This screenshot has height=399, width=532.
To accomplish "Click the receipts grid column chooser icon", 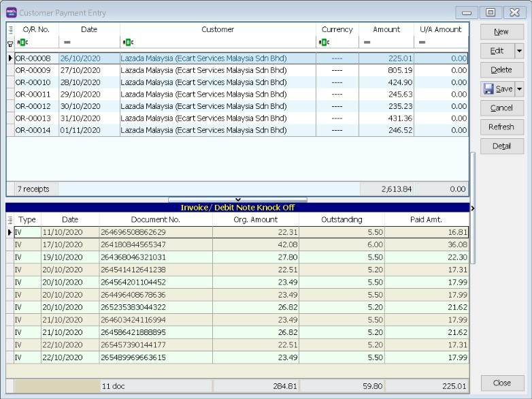I will pyautogui.click(x=10, y=29).
